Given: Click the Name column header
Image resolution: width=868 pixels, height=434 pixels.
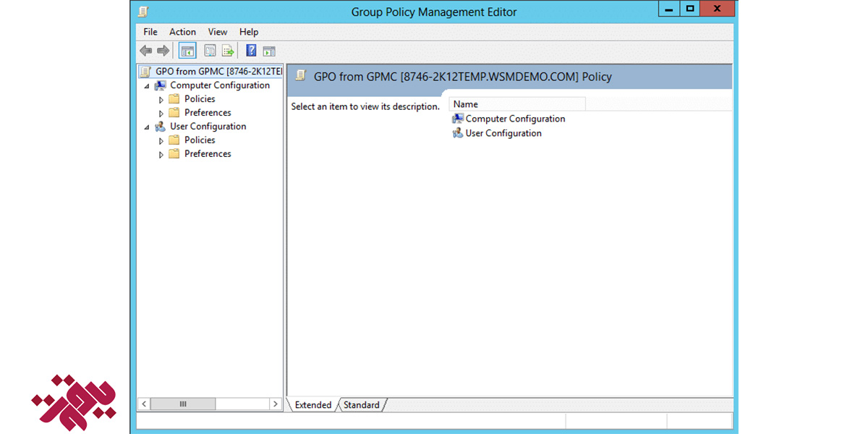Looking at the screenshot, I should [516, 104].
